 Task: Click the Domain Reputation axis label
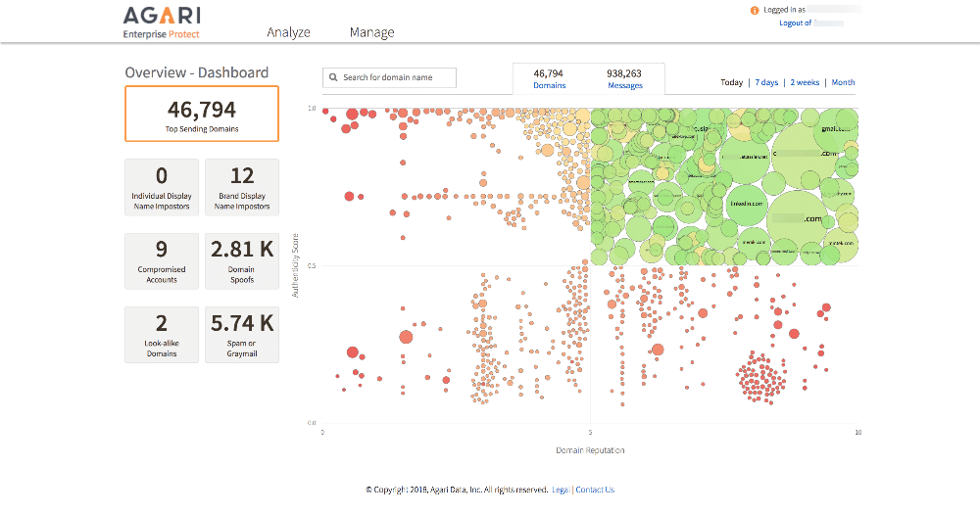[590, 450]
